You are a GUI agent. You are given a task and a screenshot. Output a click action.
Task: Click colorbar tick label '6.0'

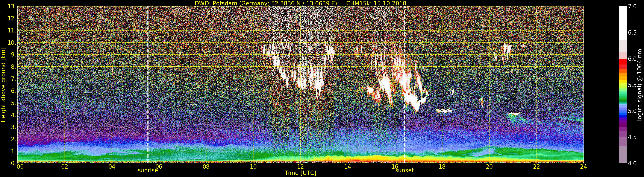(632, 59)
